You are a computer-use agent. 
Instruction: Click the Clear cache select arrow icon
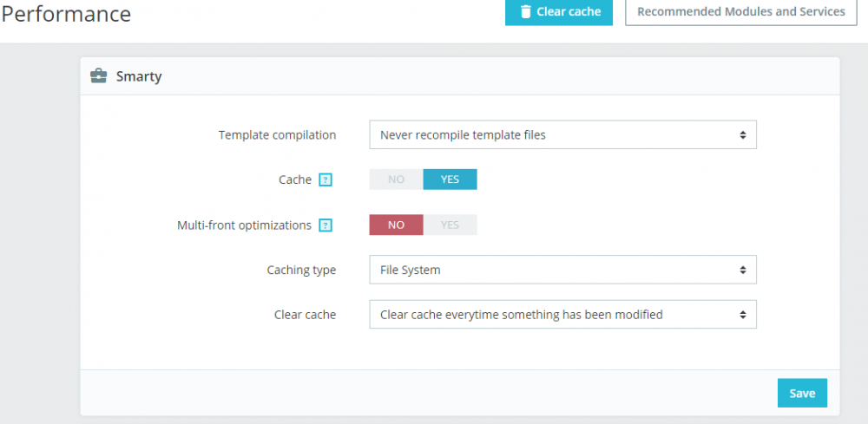[743, 315]
